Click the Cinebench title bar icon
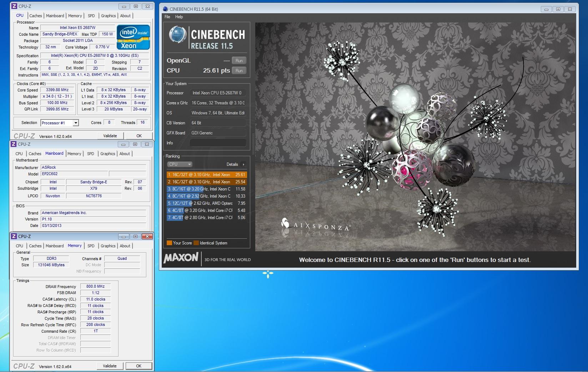Viewport: 588px width, 372px height. 165,9
